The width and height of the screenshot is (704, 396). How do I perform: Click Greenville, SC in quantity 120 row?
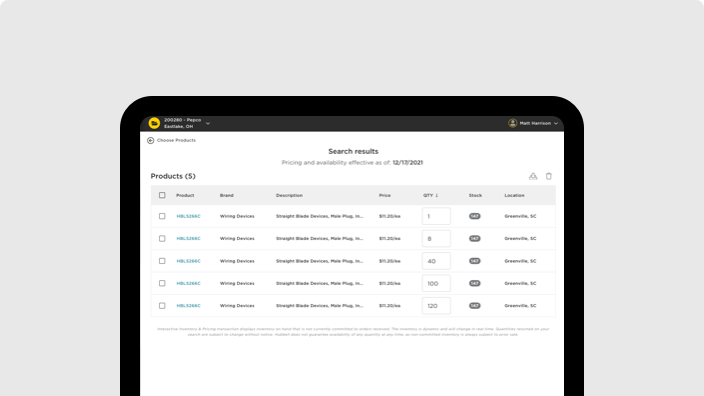tap(520, 306)
